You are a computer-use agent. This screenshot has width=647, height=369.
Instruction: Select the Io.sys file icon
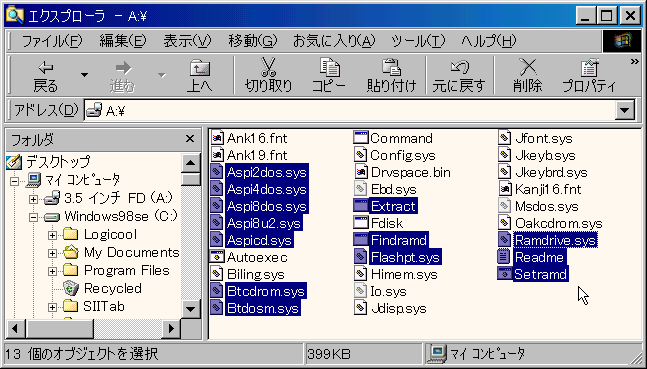(x=361, y=291)
